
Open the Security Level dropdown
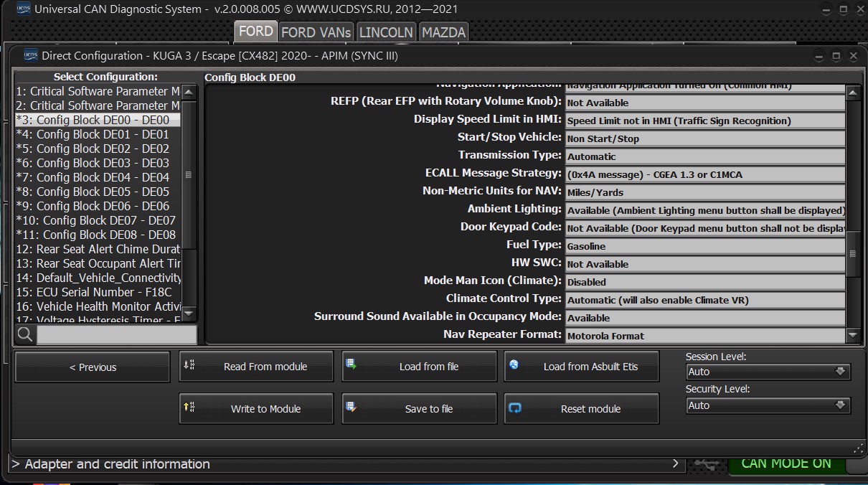768,405
